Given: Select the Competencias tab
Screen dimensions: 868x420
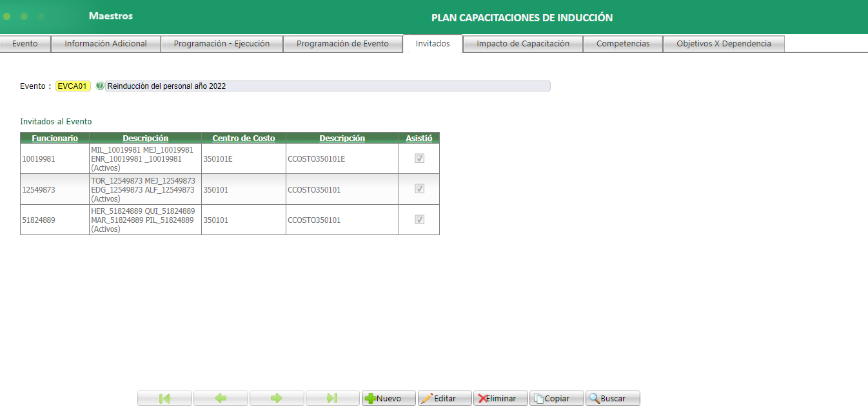Looking at the screenshot, I should [x=622, y=43].
